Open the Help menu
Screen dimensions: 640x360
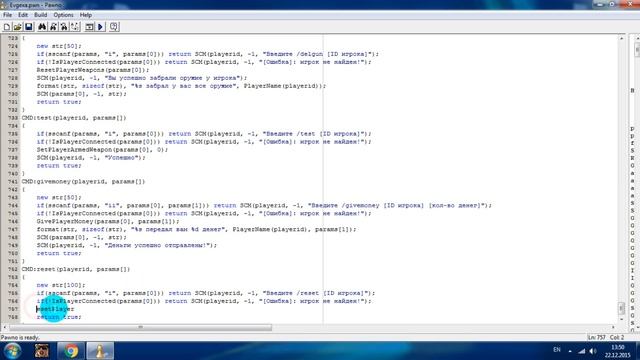tap(86, 15)
